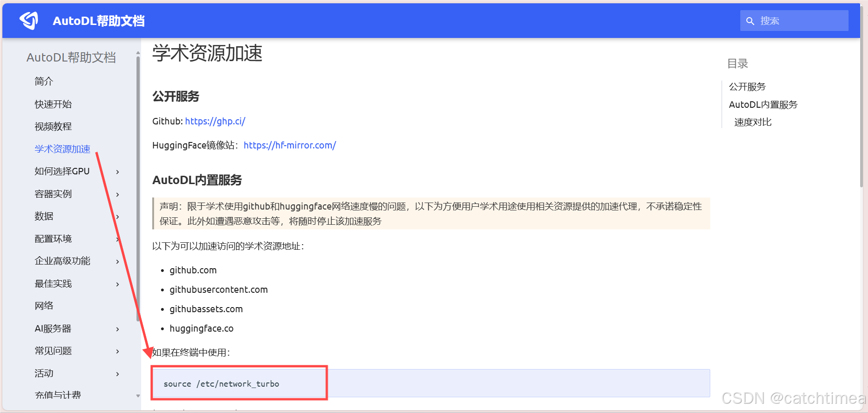Click the sidebar scrollbar thumb
This screenshot has height=413, width=868.
pyautogui.click(x=138, y=189)
